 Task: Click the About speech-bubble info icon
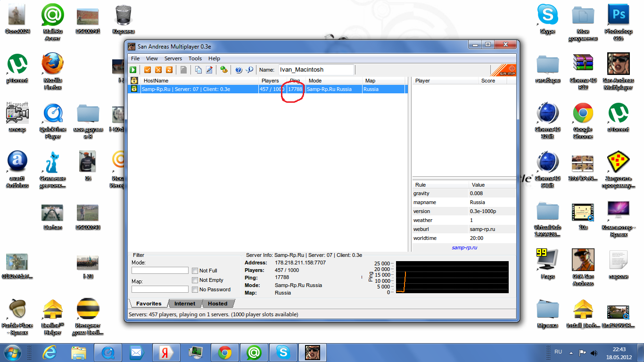coord(250,70)
